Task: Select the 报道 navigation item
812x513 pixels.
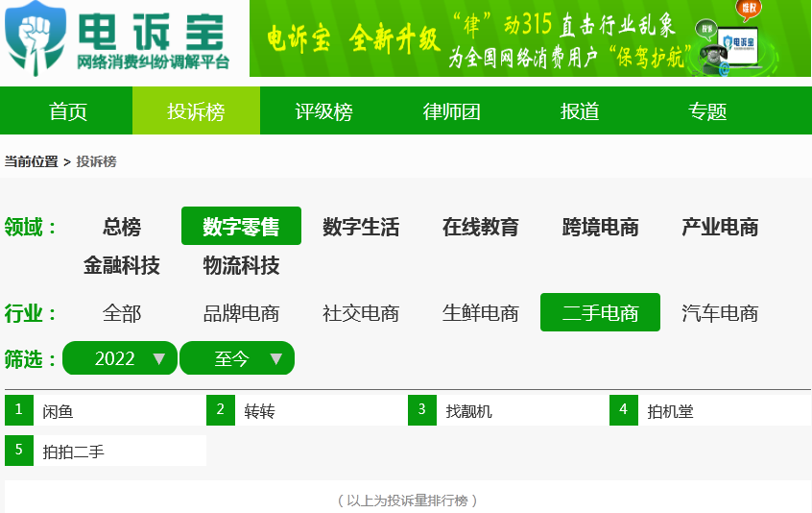Action: click(x=580, y=110)
